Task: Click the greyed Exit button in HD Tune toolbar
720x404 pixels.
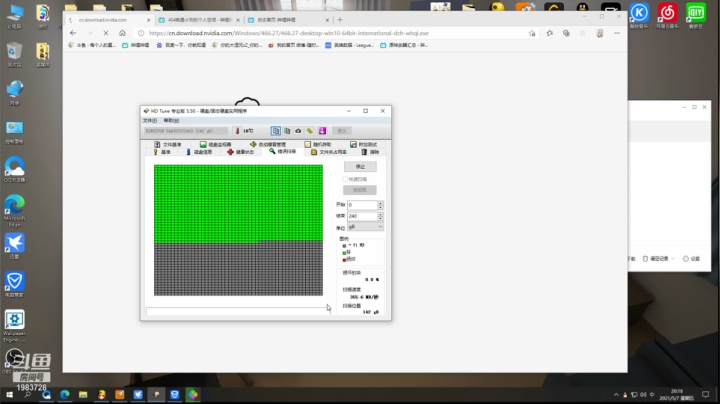Action: (342, 131)
